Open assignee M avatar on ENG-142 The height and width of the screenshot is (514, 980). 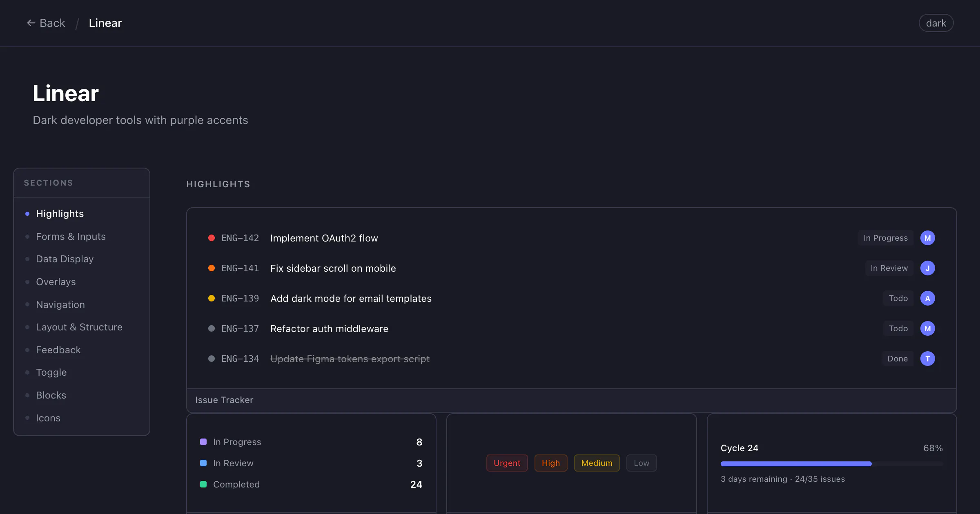click(928, 238)
